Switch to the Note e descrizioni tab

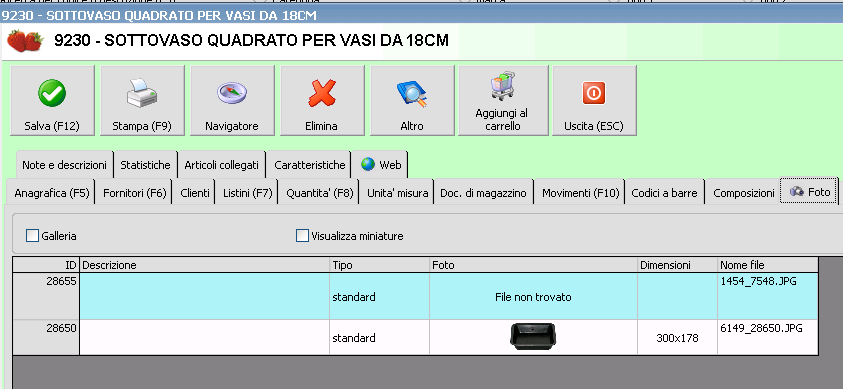(65, 165)
